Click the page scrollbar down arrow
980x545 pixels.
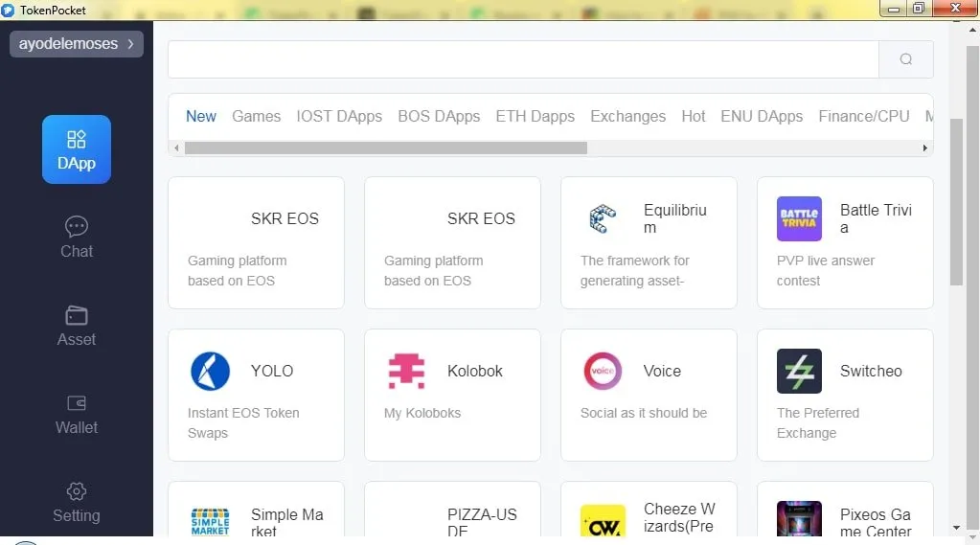tap(956, 528)
